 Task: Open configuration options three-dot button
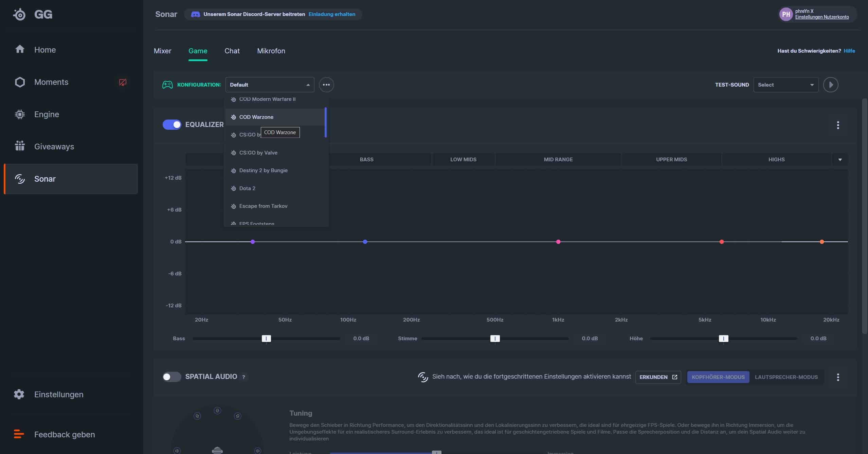tap(326, 85)
